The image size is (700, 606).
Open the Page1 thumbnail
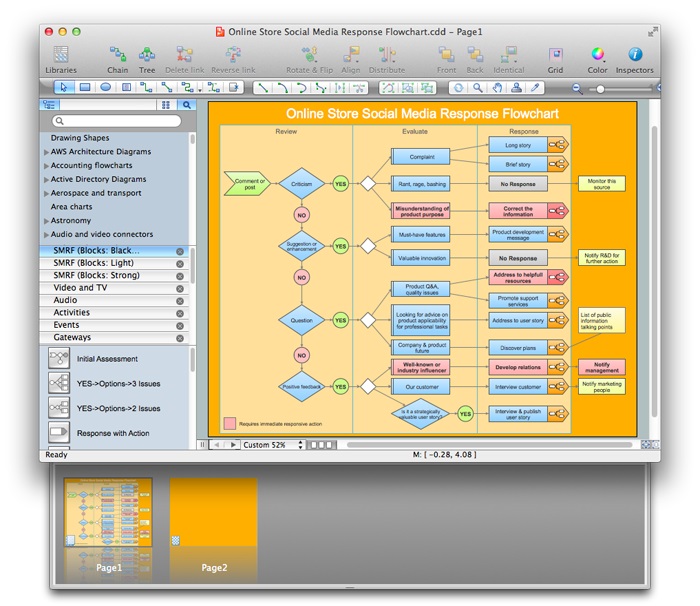108,512
